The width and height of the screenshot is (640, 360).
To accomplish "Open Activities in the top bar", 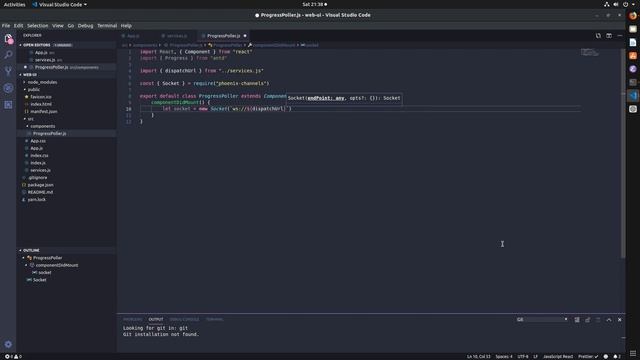I will (x=14, y=4).
